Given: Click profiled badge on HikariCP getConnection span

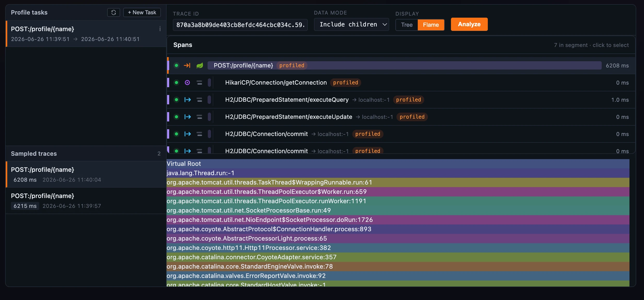Looking at the screenshot, I should pyautogui.click(x=345, y=83).
